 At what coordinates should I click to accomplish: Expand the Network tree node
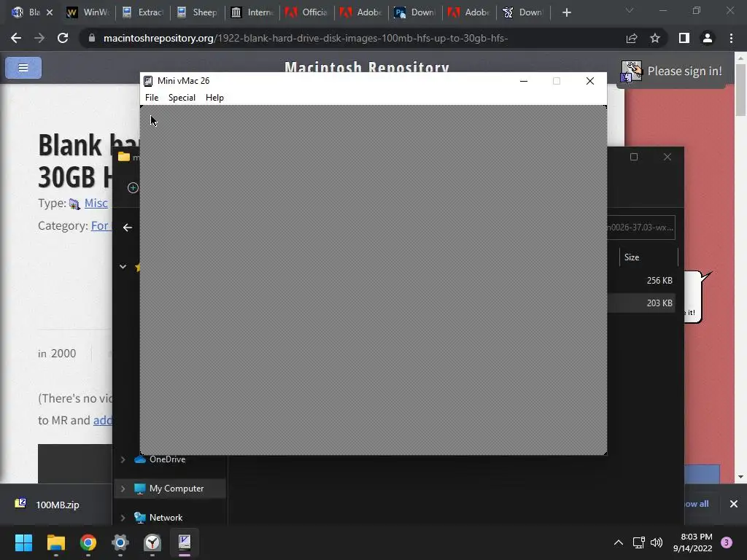(x=123, y=518)
